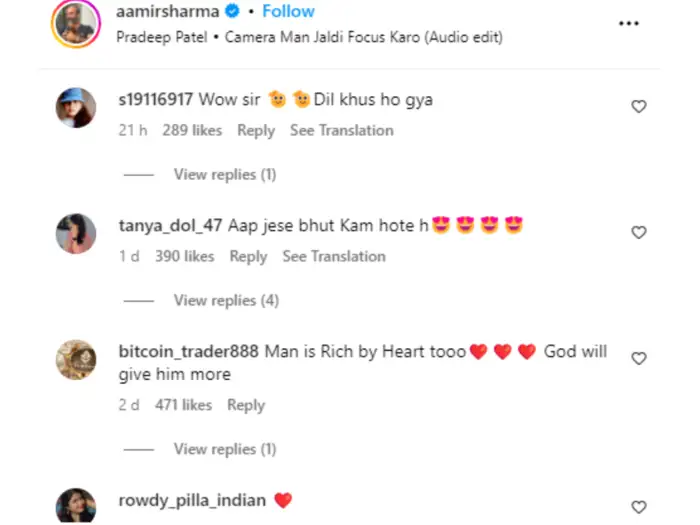Expand View replies (1) under s19116917
700x525 pixels.
tap(224, 174)
